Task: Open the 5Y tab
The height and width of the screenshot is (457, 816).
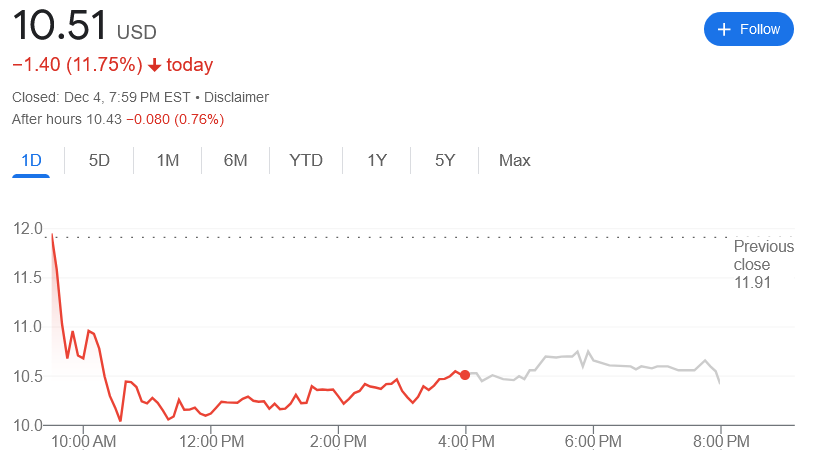Action: click(x=445, y=160)
